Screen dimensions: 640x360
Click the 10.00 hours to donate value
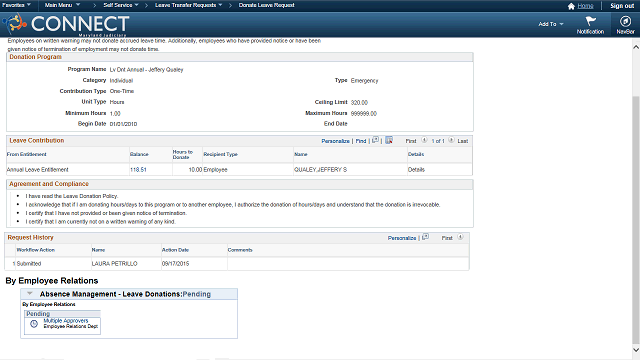click(195, 169)
